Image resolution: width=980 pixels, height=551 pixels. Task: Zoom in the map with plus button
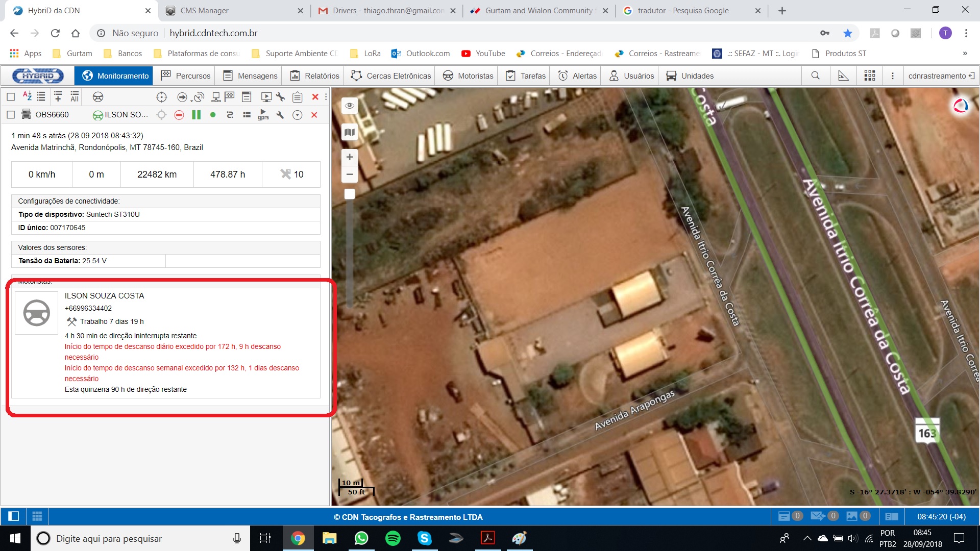click(350, 157)
